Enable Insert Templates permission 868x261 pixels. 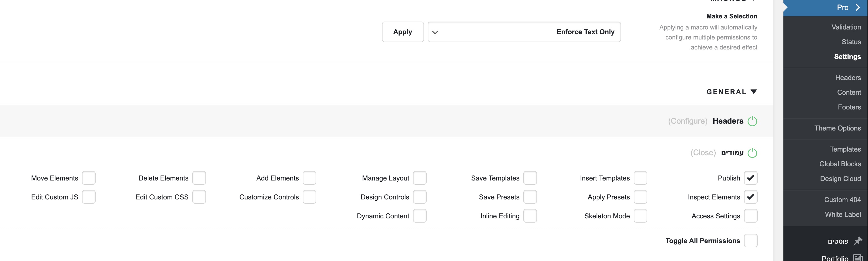(x=640, y=178)
